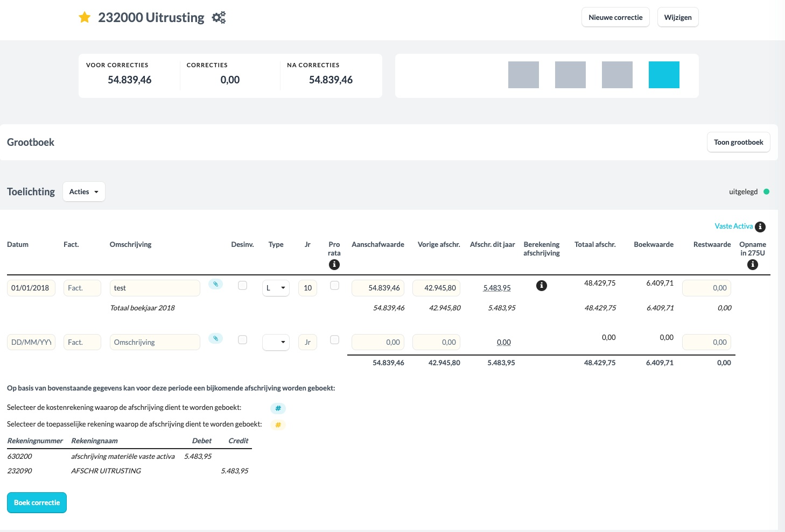
Task: Click the Wijzigen button
Action: (x=678, y=17)
